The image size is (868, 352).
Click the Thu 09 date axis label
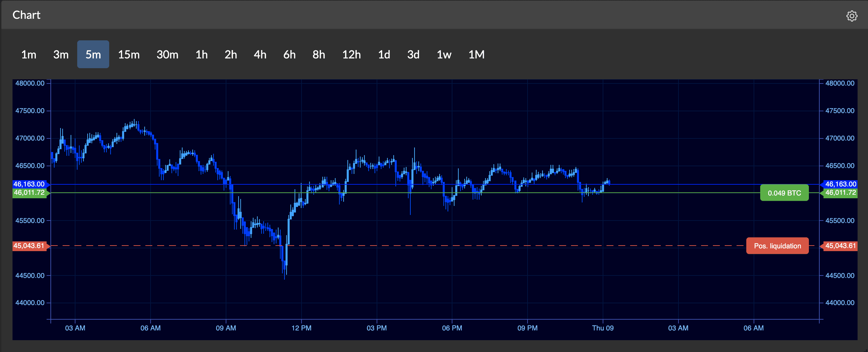pos(603,328)
